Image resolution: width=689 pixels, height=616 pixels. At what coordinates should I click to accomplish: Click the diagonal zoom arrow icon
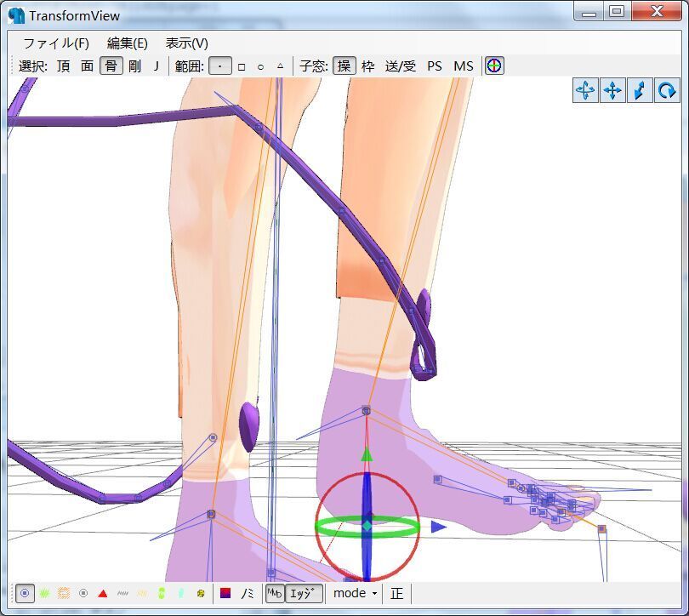[x=640, y=90]
